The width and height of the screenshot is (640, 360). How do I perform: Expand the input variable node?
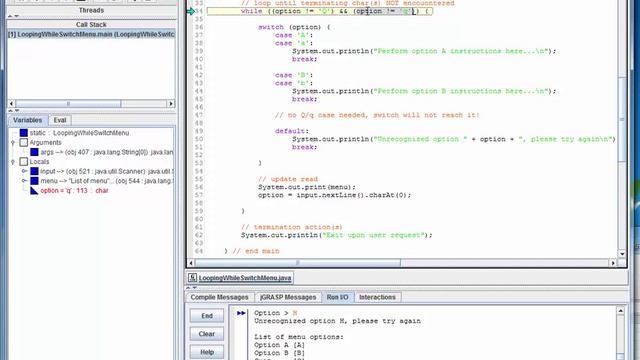tap(24, 171)
